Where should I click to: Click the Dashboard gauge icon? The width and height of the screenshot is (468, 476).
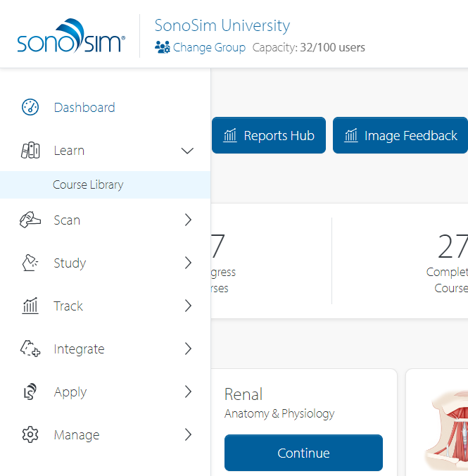(x=30, y=108)
